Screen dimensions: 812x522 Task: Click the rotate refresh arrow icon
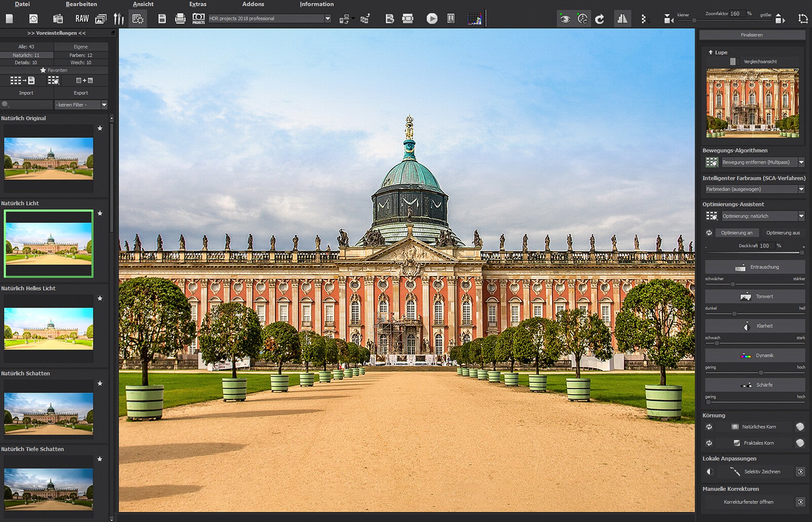click(x=599, y=19)
